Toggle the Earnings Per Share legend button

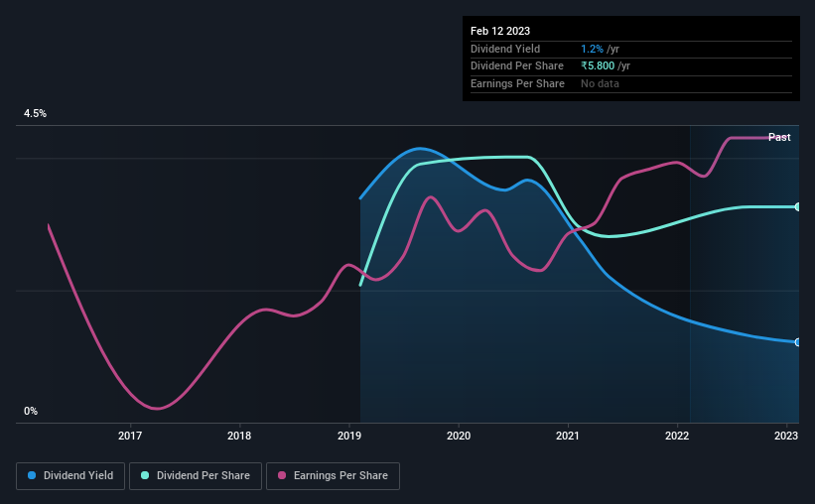click(333, 476)
